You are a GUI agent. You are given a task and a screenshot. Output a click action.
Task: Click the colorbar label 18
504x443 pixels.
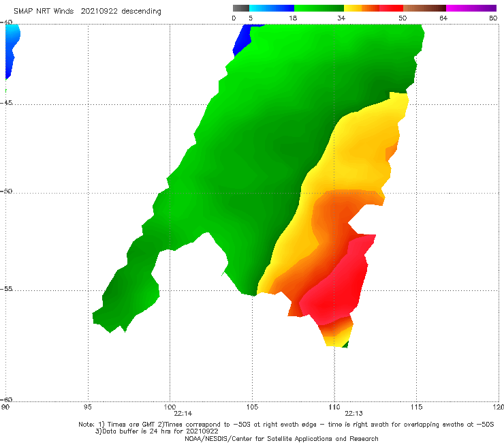(x=293, y=18)
